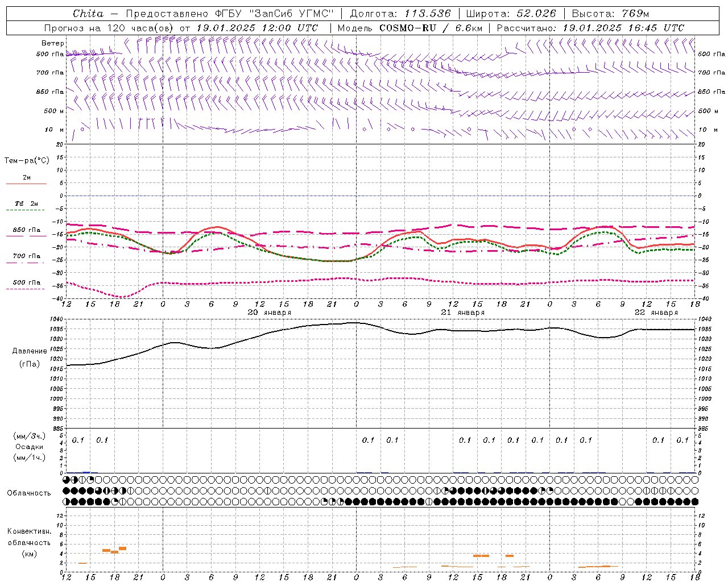Screen dimensions: 728x582
Task: Click the "Тем-ра(°C)" temperature label
Action: point(27,161)
